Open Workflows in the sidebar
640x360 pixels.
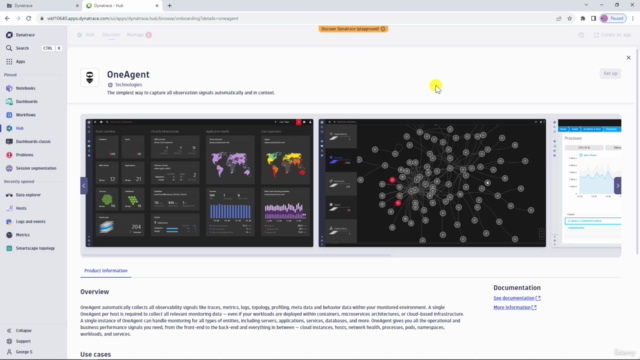coord(25,115)
